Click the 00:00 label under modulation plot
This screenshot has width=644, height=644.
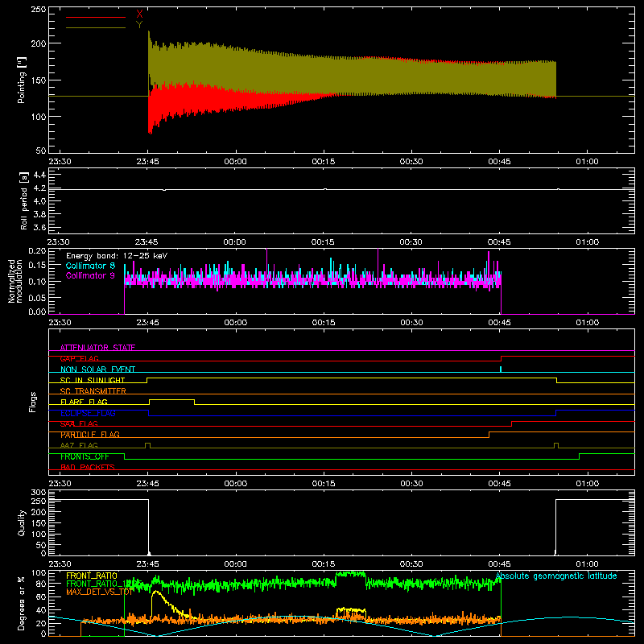point(235,323)
